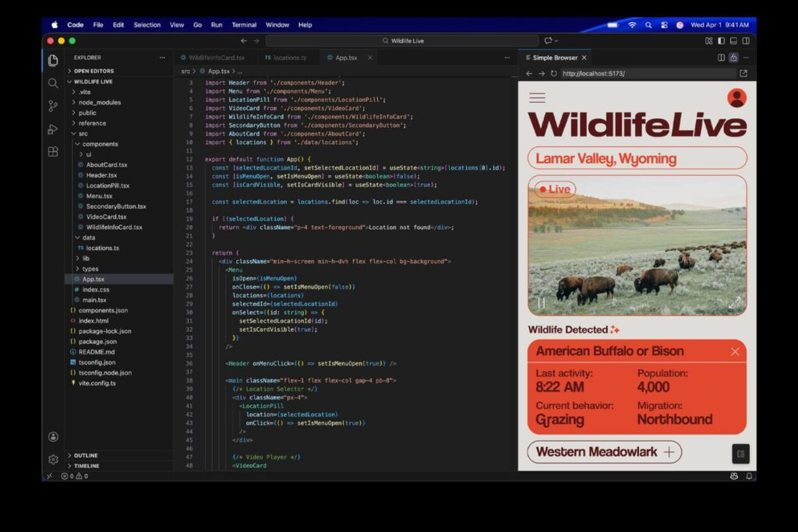This screenshot has width=798, height=532.
Task: Expand the node_modules folder
Action: pyautogui.click(x=99, y=102)
